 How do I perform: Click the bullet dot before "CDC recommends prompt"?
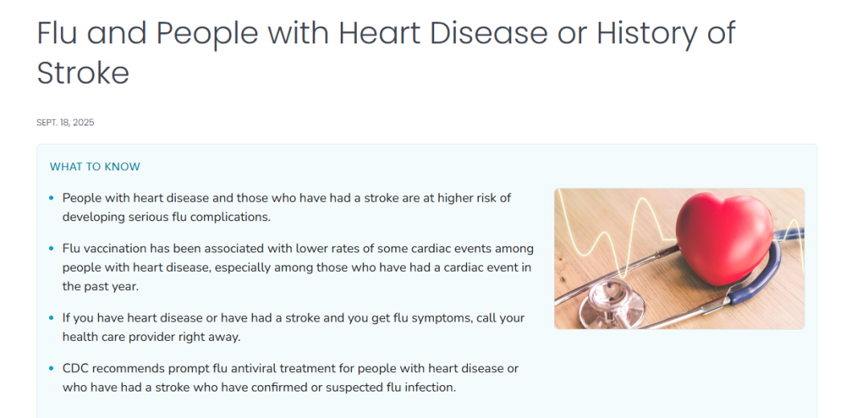click(x=52, y=369)
